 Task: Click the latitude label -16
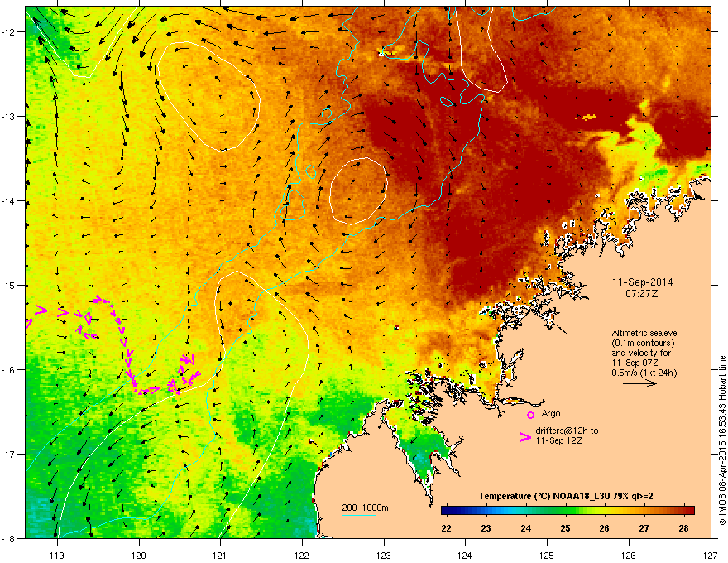[x=8, y=370]
